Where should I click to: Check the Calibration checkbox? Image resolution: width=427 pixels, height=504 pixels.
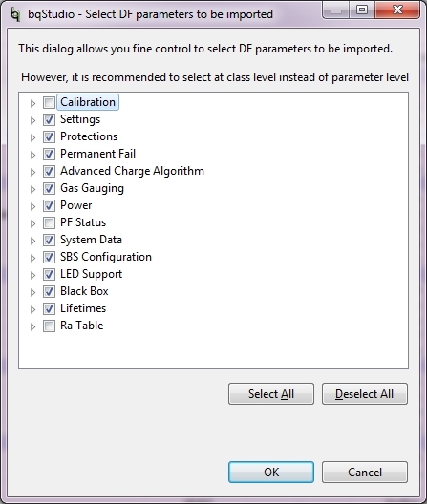(x=49, y=102)
